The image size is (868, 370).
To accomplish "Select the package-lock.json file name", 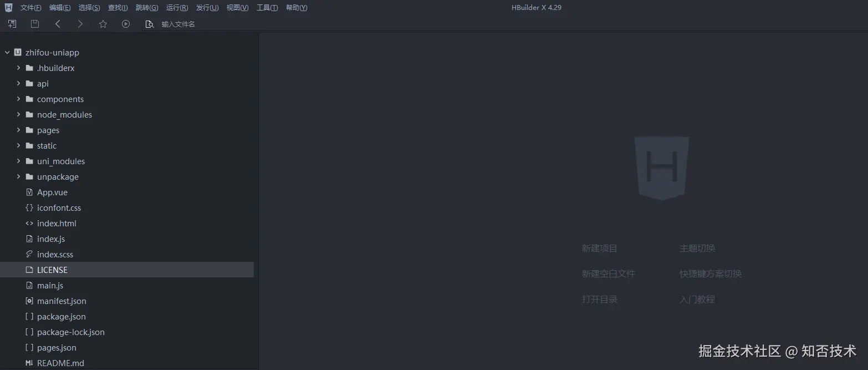I will coord(71,332).
